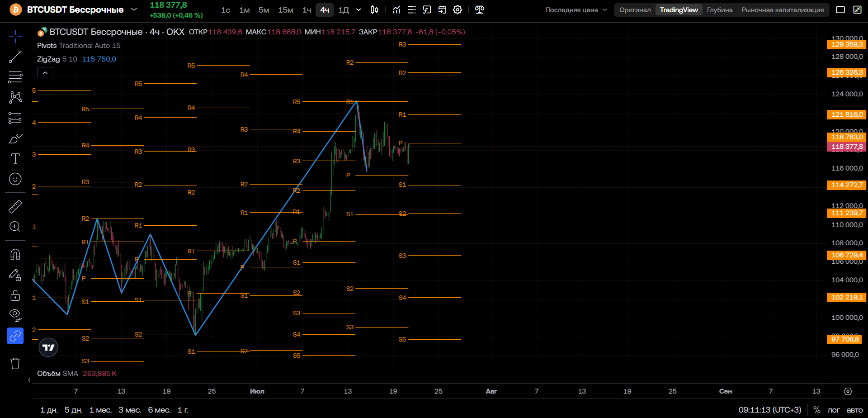
Task: Select the pattern drawing tool
Action: click(x=15, y=97)
